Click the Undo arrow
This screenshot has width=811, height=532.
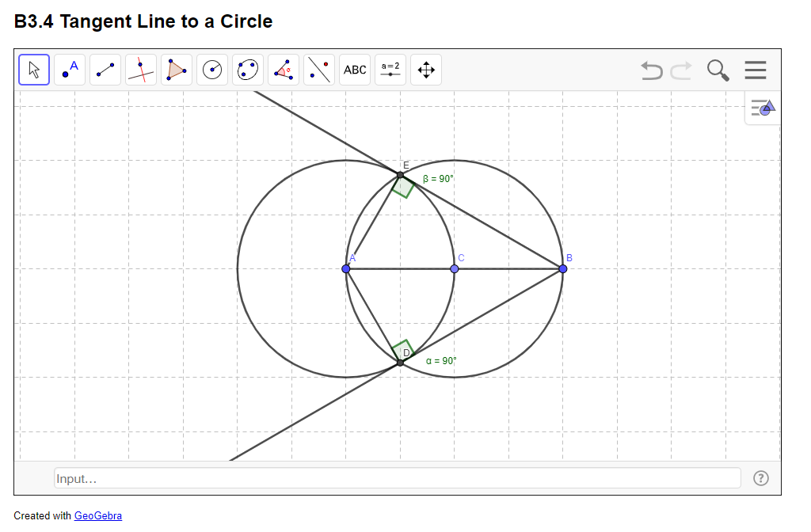pyautogui.click(x=651, y=70)
